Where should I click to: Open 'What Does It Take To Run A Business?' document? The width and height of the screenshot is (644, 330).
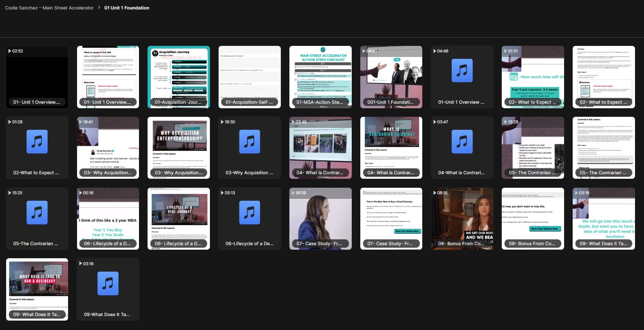coord(37,289)
